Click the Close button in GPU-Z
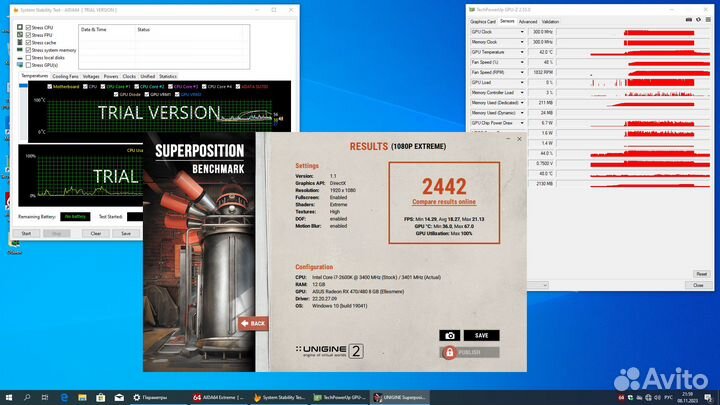Screen dimensions: 720x405 tap(698, 285)
